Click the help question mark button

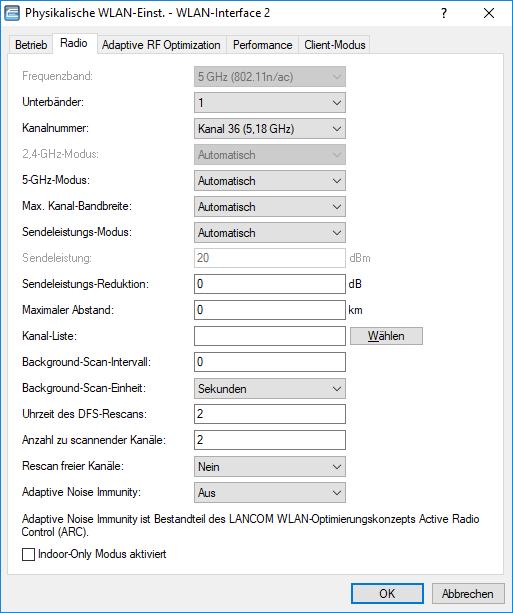(x=444, y=13)
